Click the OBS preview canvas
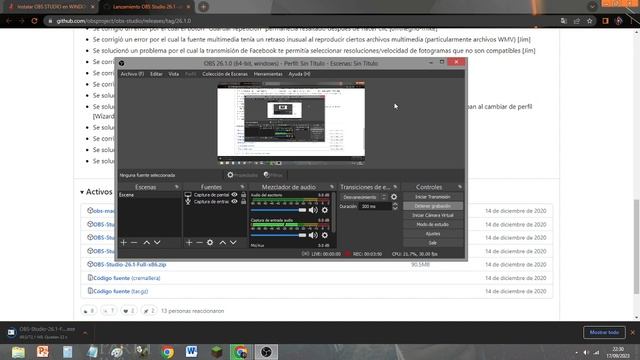The width and height of the screenshot is (640, 360). pyautogui.click(x=291, y=123)
